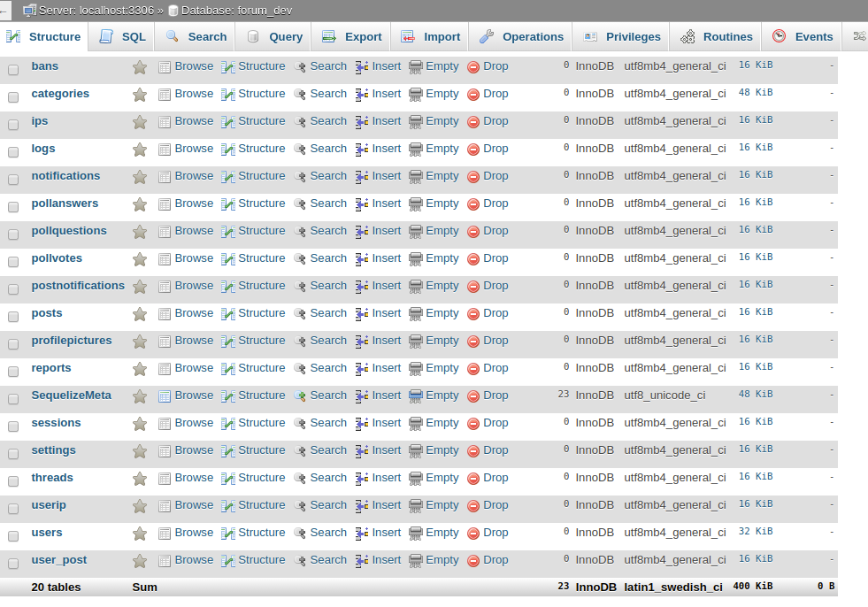Open the Privileges tab
This screenshot has width=868, height=607.
(x=622, y=36)
